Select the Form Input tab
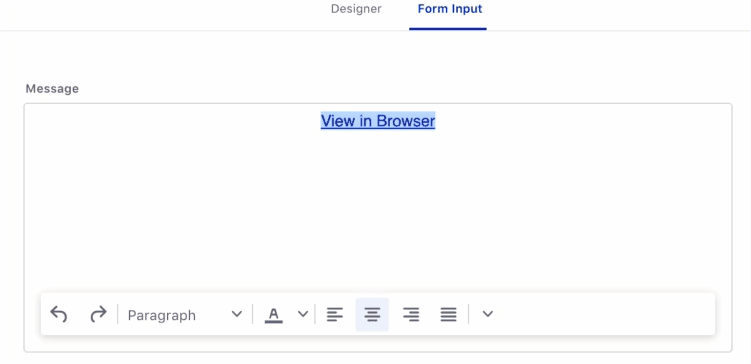The width and height of the screenshot is (751, 364). tap(450, 9)
